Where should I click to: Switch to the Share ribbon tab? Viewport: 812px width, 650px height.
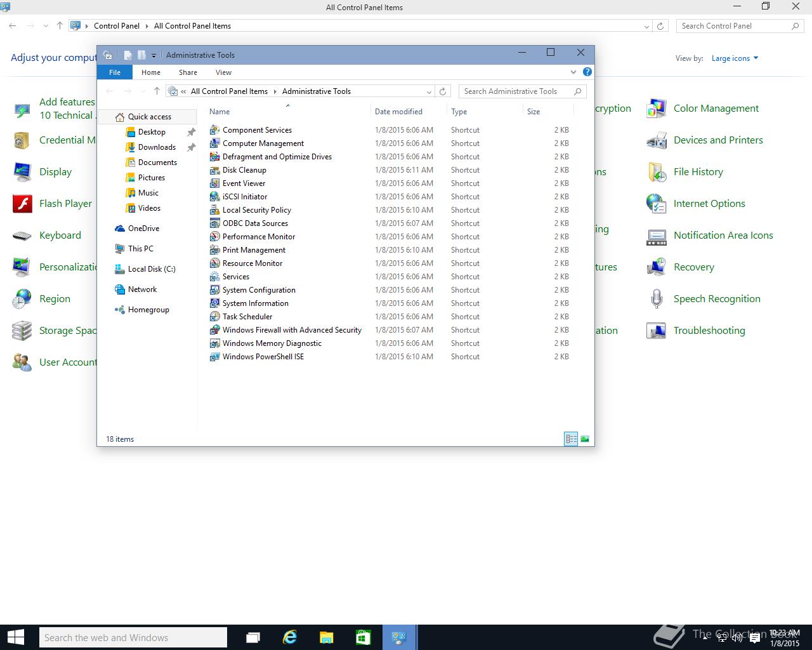click(188, 72)
